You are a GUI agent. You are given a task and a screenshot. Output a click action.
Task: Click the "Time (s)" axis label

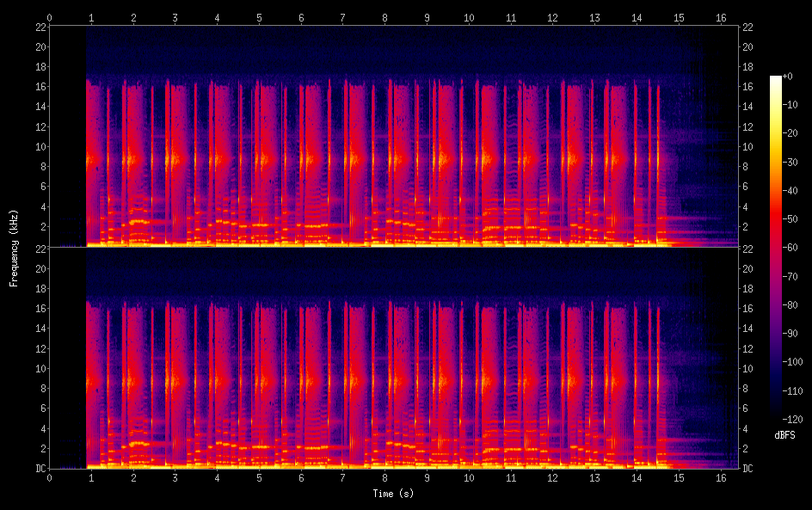point(392,494)
